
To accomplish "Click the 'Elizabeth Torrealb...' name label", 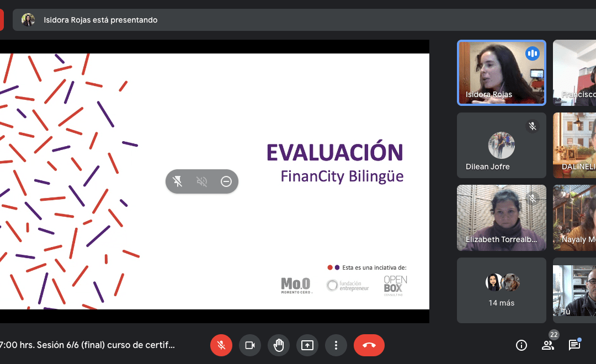I will point(501,239).
